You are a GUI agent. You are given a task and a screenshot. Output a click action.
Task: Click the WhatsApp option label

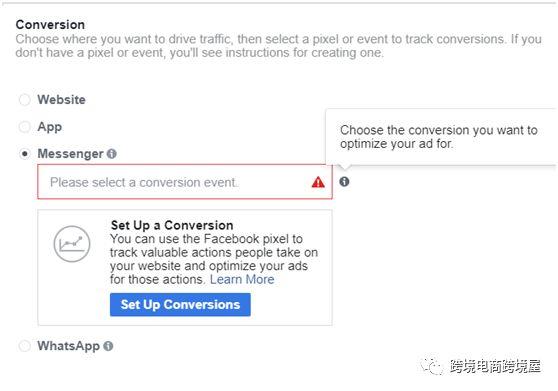69,346
